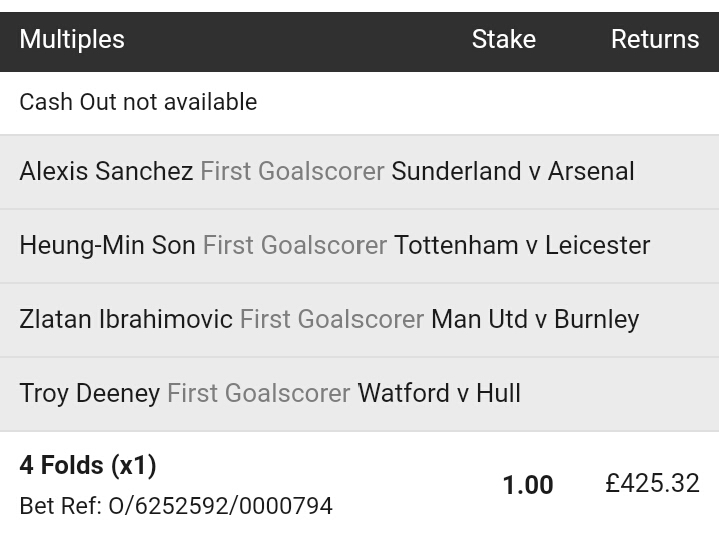Click the 1.00 stake amount
The height and width of the screenshot is (536, 719).
coord(527,485)
